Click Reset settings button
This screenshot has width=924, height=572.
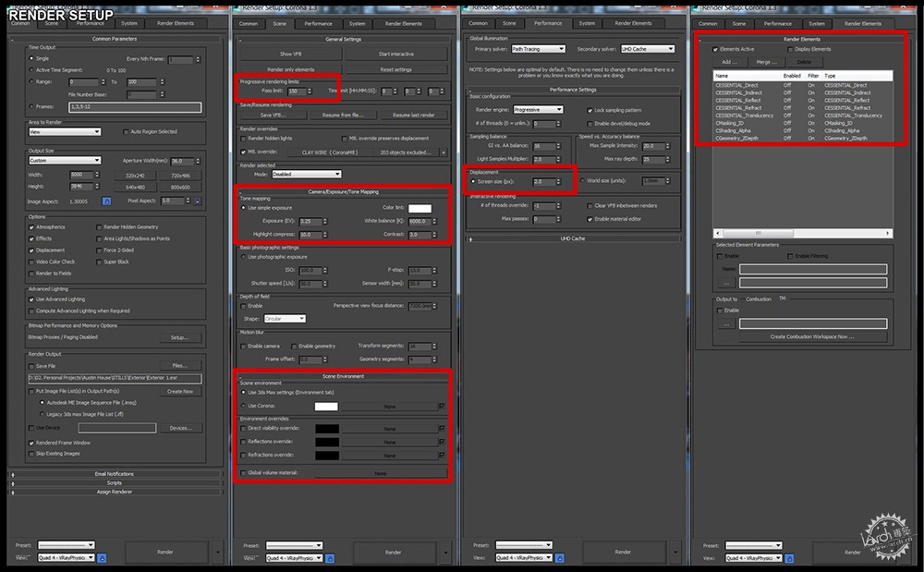click(x=396, y=69)
